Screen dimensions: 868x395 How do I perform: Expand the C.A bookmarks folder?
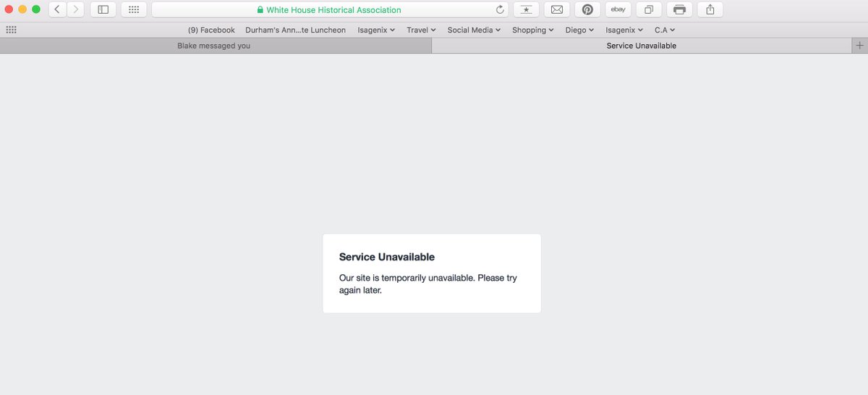tap(665, 30)
